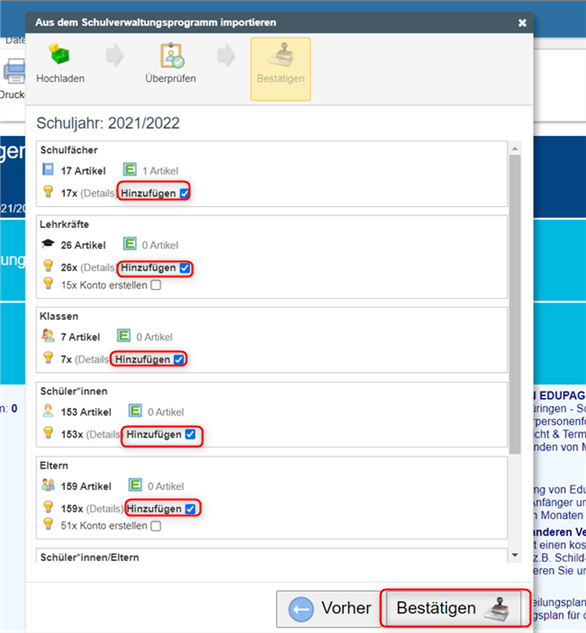The image size is (586, 633).
Task: Enable 15x Konto erstellen for Lehrkräfte
Action: click(156, 285)
